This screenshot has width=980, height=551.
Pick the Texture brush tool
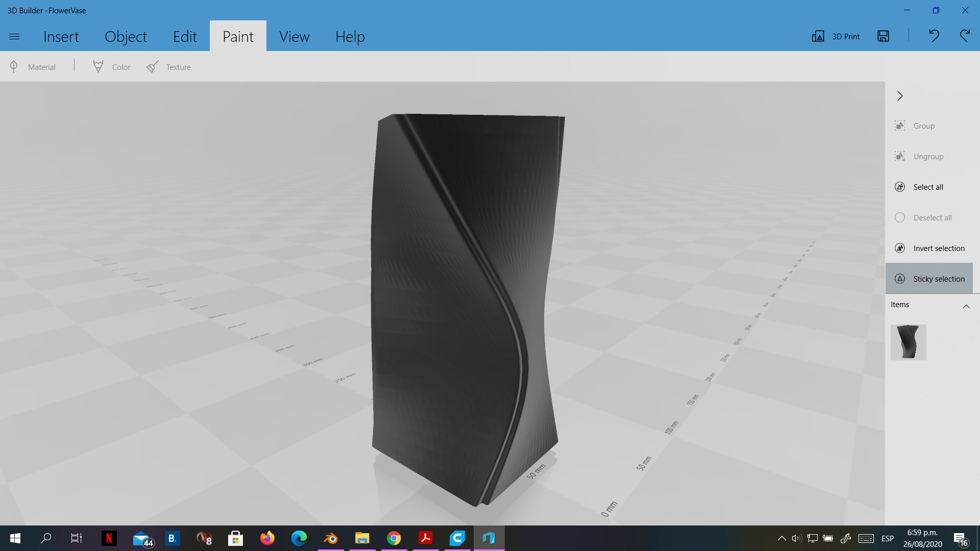pyautogui.click(x=168, y=67)
